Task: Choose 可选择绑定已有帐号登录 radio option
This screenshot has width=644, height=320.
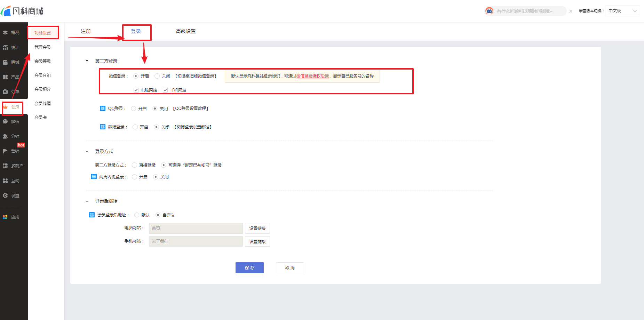Action: [x=164, y=165]
